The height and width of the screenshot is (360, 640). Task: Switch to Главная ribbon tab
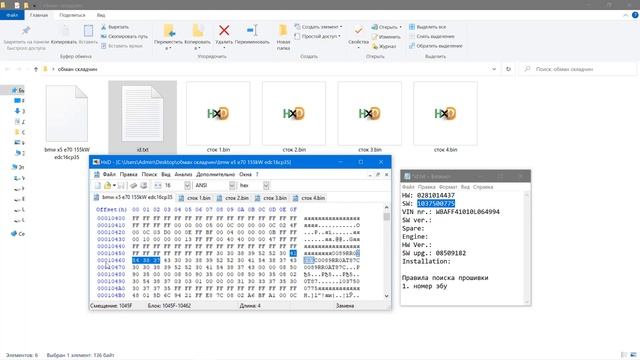click(39, 15)
